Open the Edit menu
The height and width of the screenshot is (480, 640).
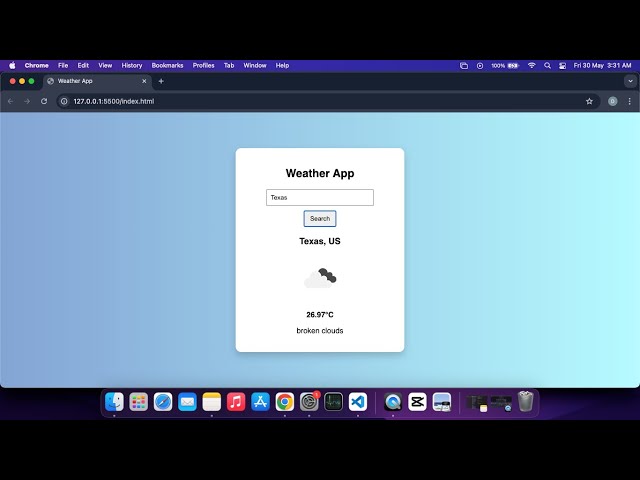pyautogui.click(x=83, y=65)
